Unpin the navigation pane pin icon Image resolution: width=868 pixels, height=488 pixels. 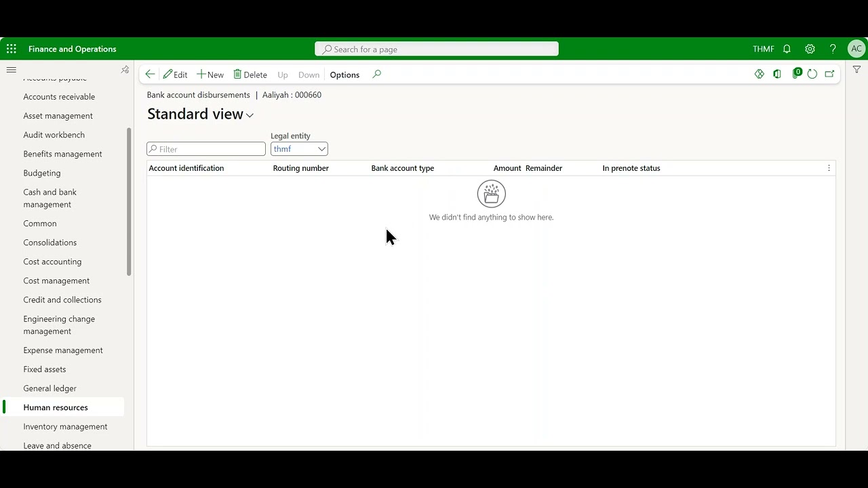pyautogui.click(x=125, y=70)
